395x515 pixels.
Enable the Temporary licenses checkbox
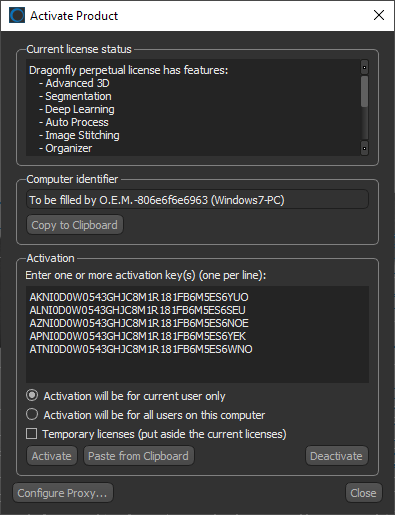coord(32,434)
